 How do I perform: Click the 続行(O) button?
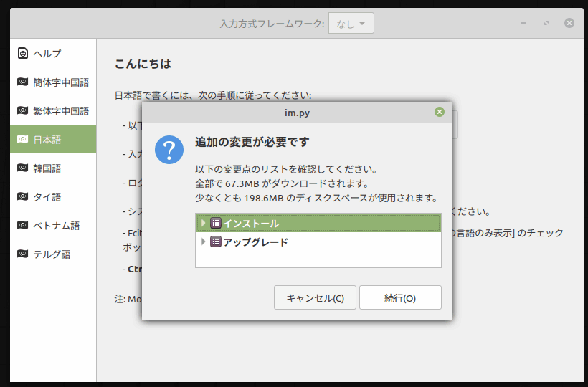400,297
